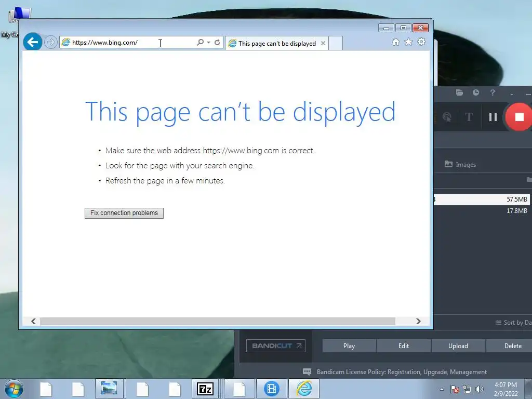Switch to Bandicam's Images tab
The width and height of the screenshot is (532, 399).
[460, 165]
